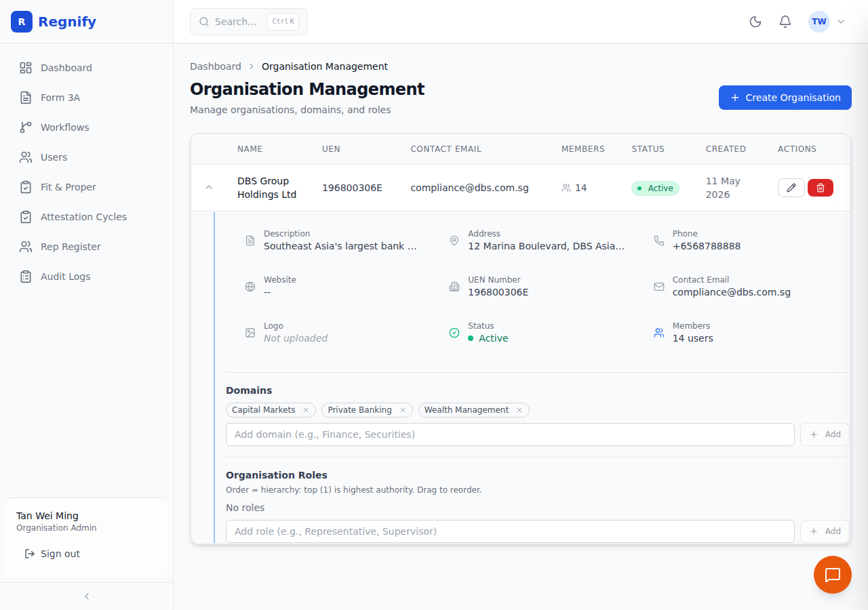
Task: Remove Wealth Management domain tag
Action: pyautogui.click(x=519, y=410)
